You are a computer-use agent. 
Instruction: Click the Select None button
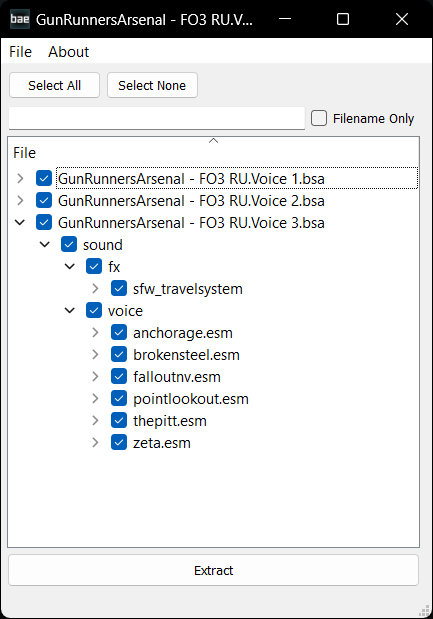[152, 85]
